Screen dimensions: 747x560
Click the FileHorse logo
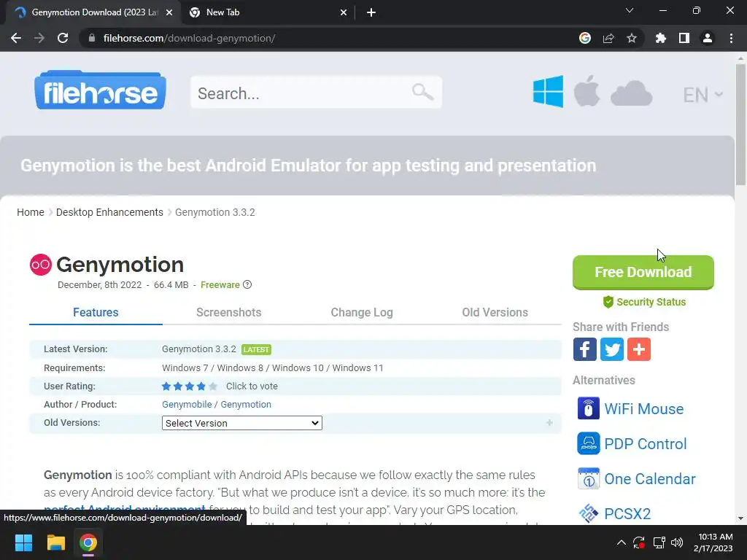[x=100, y=90]
